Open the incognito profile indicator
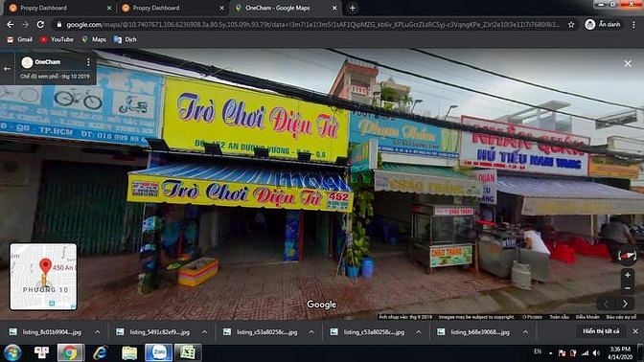 tap(603, 25)
